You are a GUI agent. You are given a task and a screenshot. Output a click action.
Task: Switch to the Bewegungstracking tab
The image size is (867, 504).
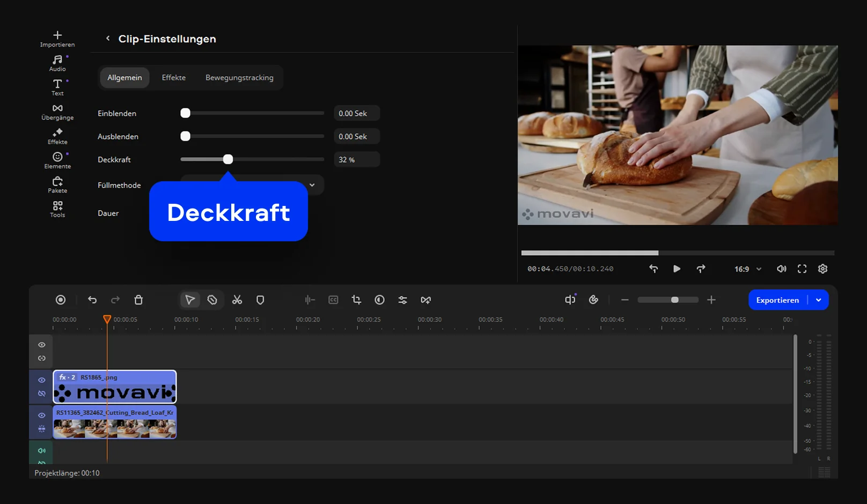tap(239, 78)
